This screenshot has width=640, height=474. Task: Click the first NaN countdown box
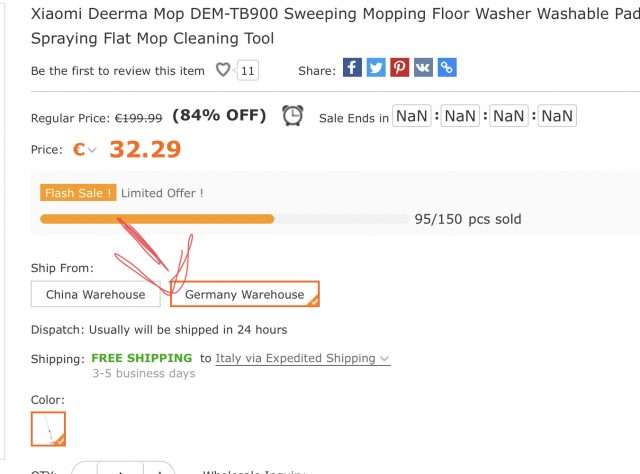click(x=412, y=116)
